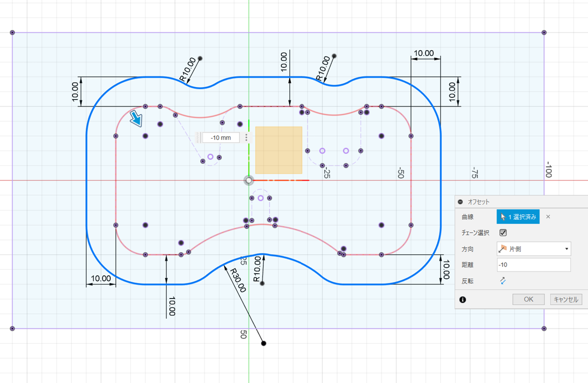The image size is (588, 383).
Task: Select the orange square profile region
Action: click(278, 150)
